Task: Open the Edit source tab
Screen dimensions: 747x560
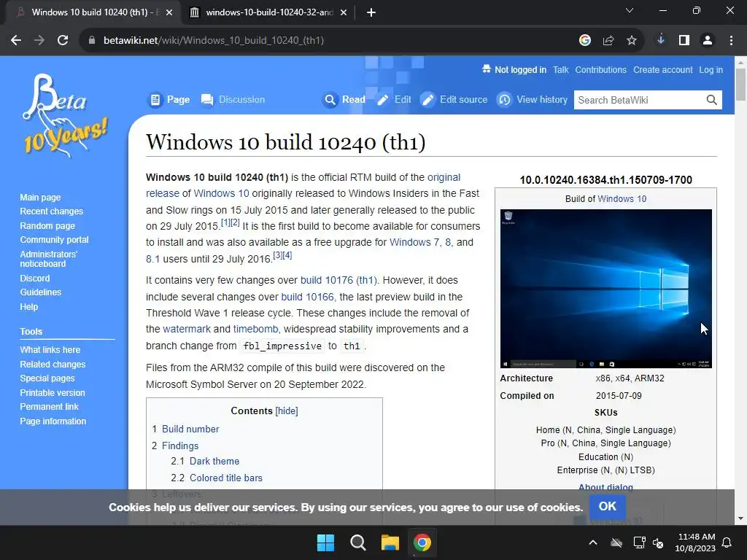Action: point(463,99)
